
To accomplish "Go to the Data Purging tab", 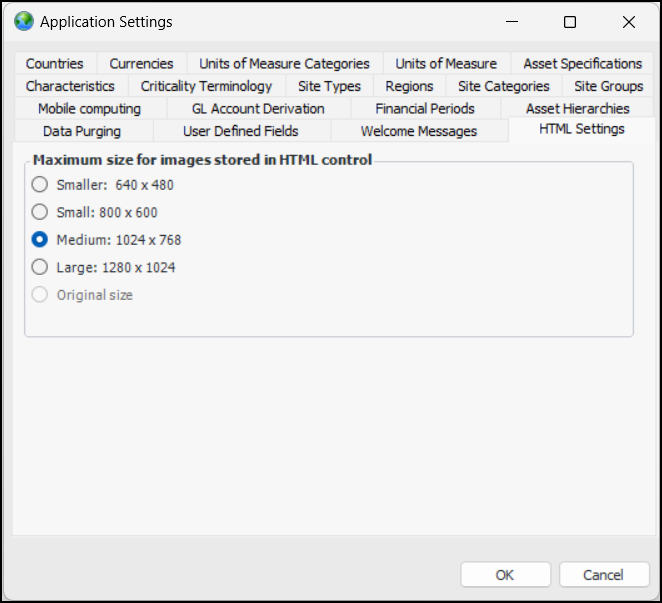I will 82,131.
